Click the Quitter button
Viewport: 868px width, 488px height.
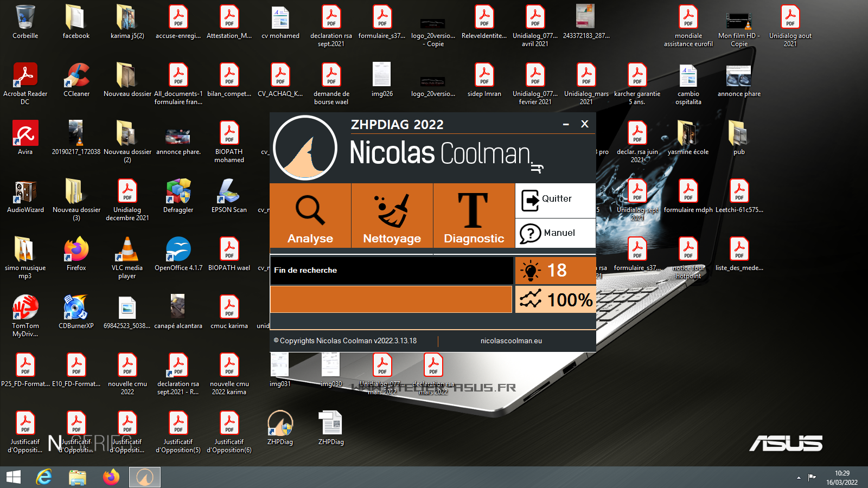pos(555,200)
